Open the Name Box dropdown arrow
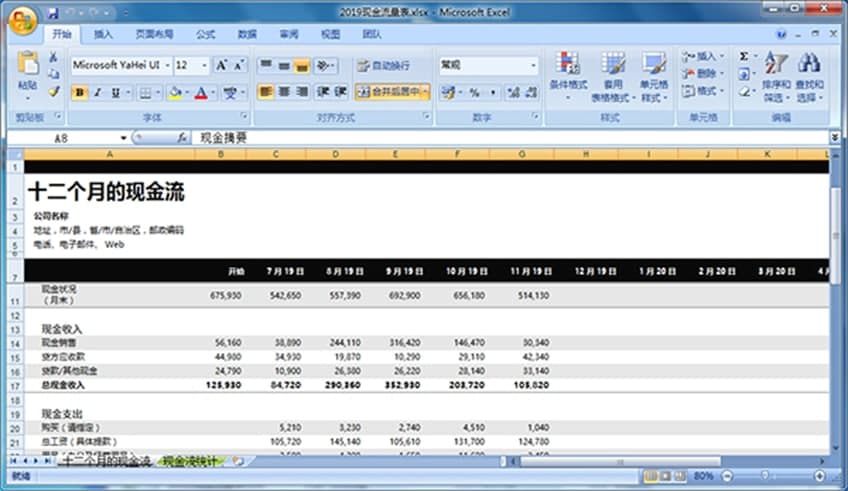This screenshot has height=491, width=848. click(124, 137)
